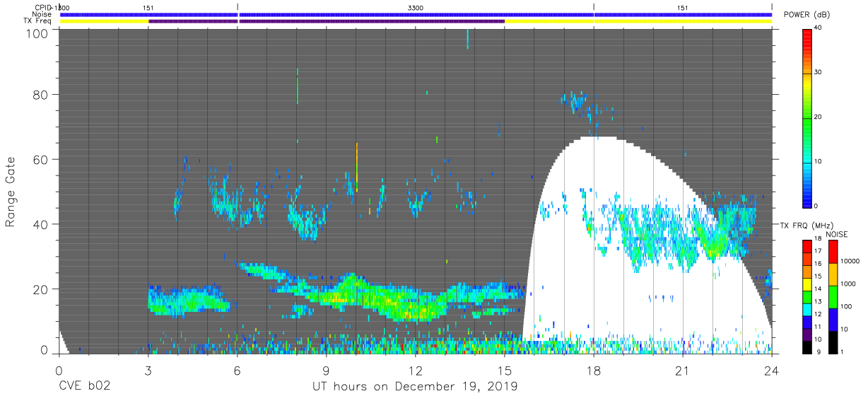The height and width of the screenshot is (401, 868).
Task: Click range gate 60 tick label
Action: 41,159
